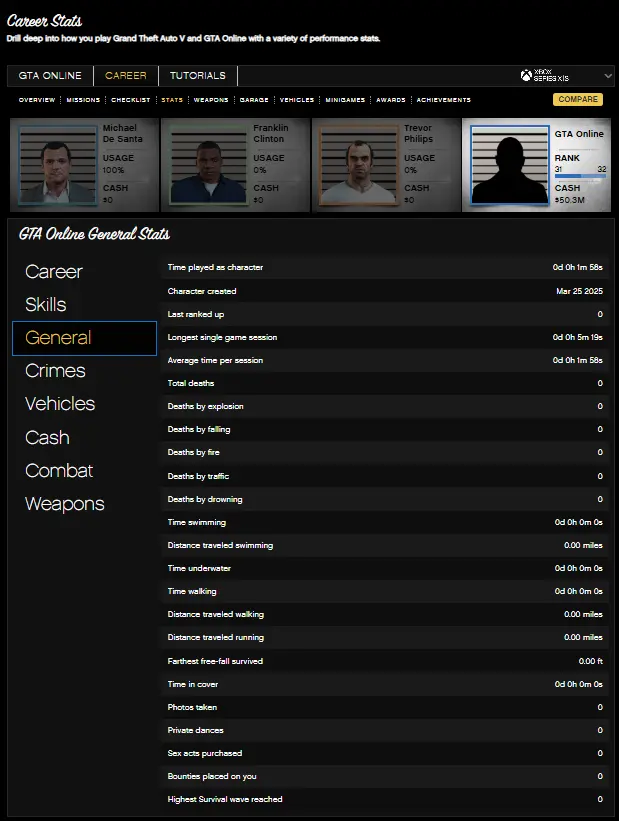Click the 'Total deaths' row
Image resolution: width=619 pixels, height=821 pixels.
tap(385, 383)
